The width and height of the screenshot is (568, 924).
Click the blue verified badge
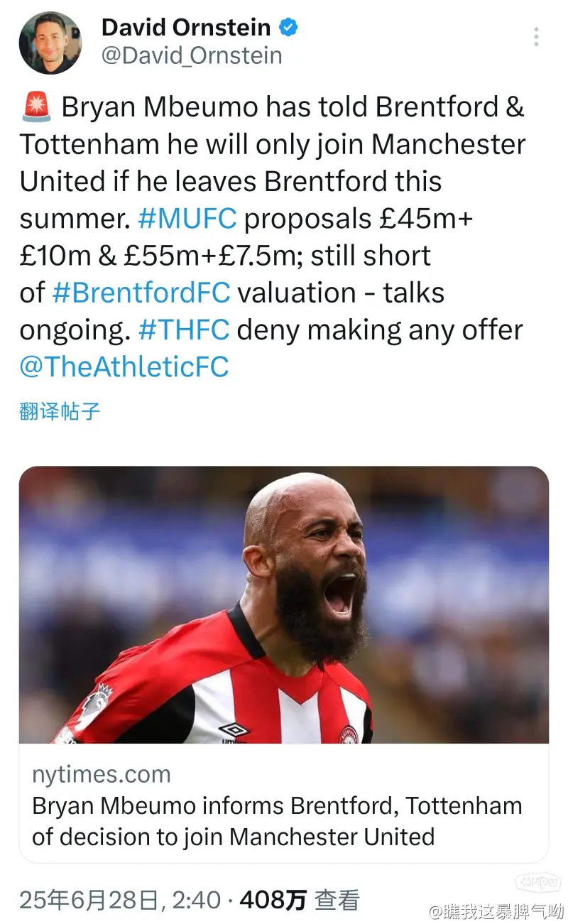coord(288,28)
